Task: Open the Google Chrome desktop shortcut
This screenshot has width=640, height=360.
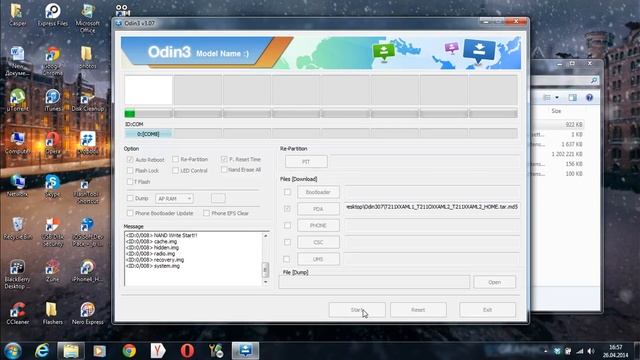Action: click(53, 61)
